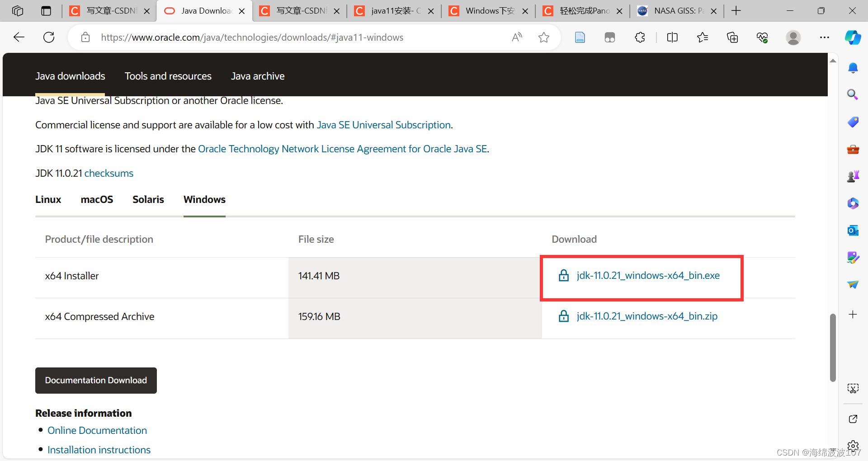Activate Read Aloud icon in address bar
The height and width of the screenshot is (461, 868).
(x=517, y=37)
